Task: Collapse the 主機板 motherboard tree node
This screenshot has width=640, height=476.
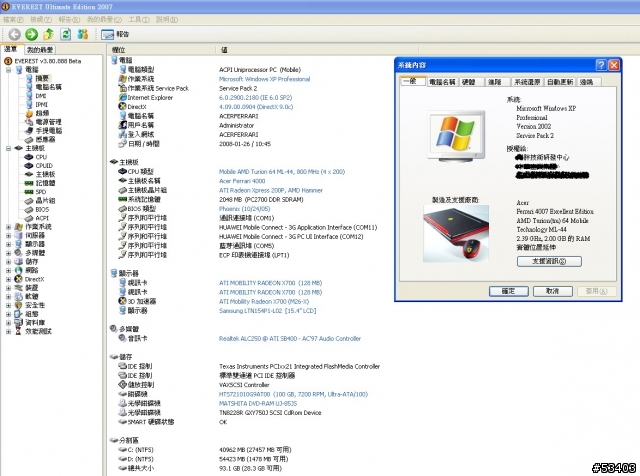Action: click(x=8, y=148)
